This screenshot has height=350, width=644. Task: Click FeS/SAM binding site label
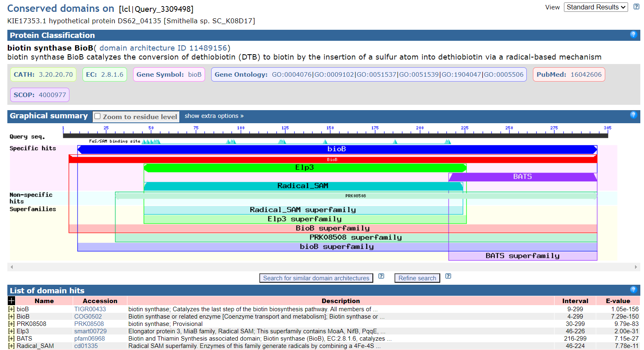point(114,141)
